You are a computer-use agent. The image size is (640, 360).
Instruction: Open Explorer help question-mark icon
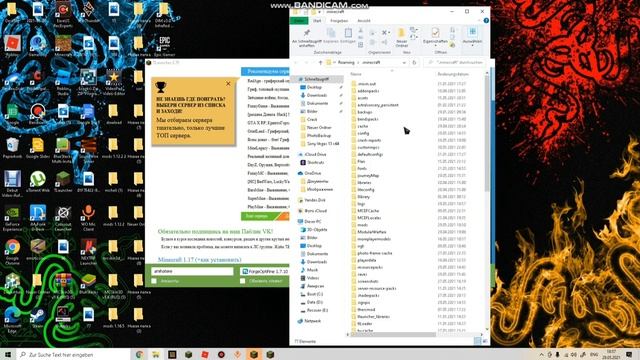pos(486,20)
